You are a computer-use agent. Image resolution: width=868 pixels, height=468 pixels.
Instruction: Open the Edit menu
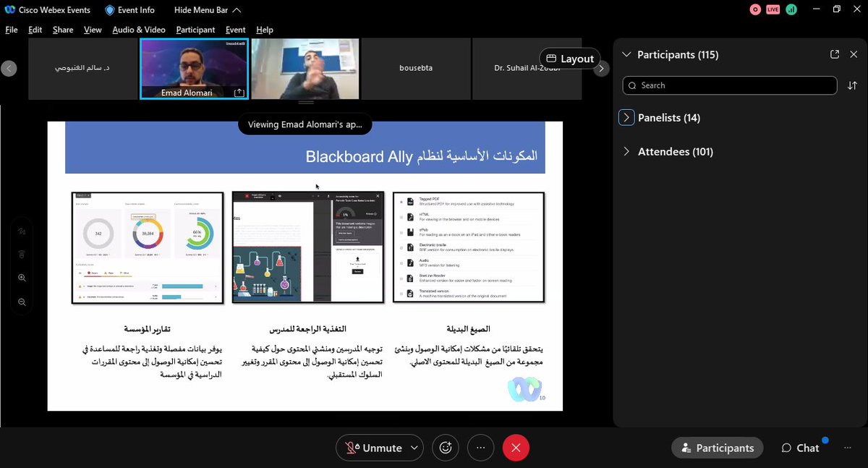pos(35,30)
